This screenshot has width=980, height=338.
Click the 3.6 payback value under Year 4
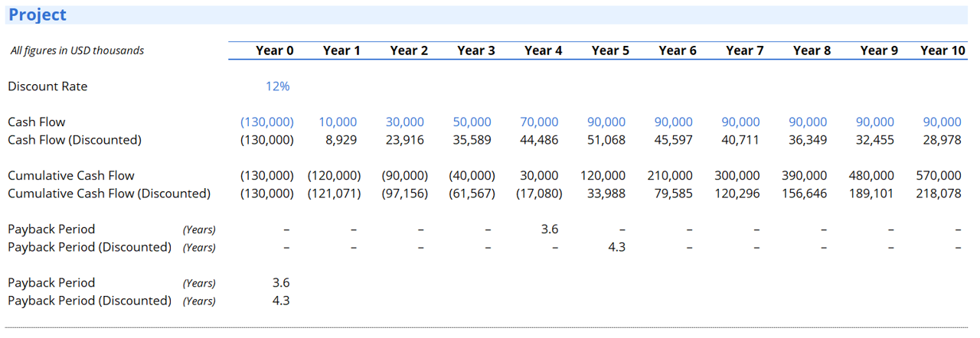pos(549,229)
